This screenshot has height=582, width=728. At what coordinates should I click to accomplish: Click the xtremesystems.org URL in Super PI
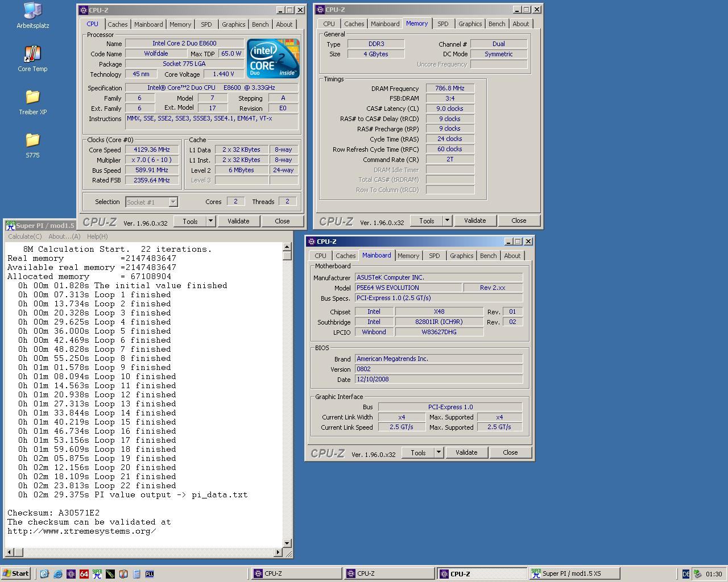pyautogui.click(x=81, y=531)
